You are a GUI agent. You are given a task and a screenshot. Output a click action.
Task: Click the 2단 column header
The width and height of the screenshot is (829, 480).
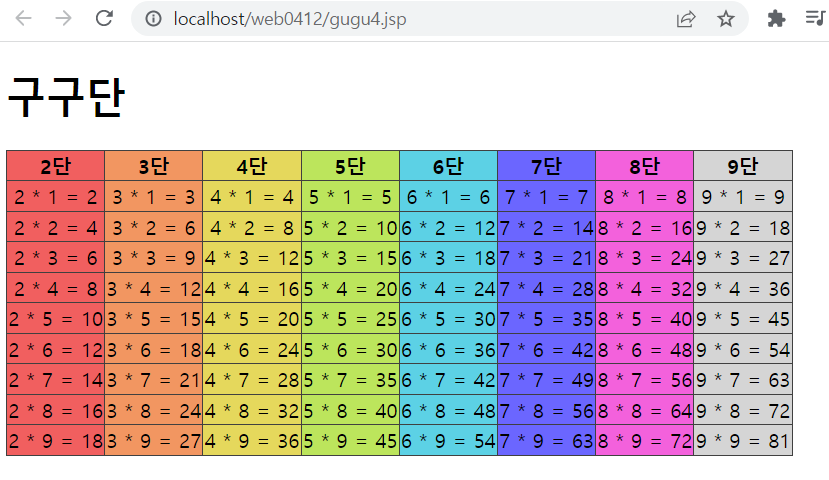[56, 166]
